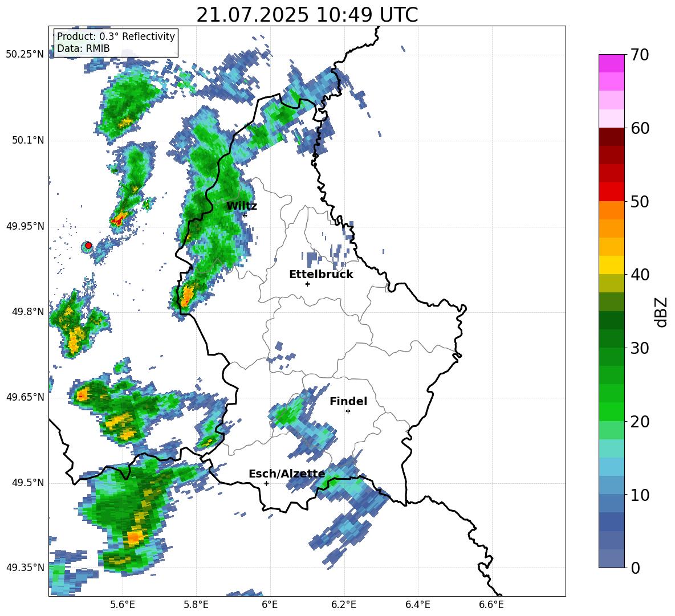This screenshot has width=675, height=616.
Task: Click the 49.95°N latitude label
Action: 25,226
